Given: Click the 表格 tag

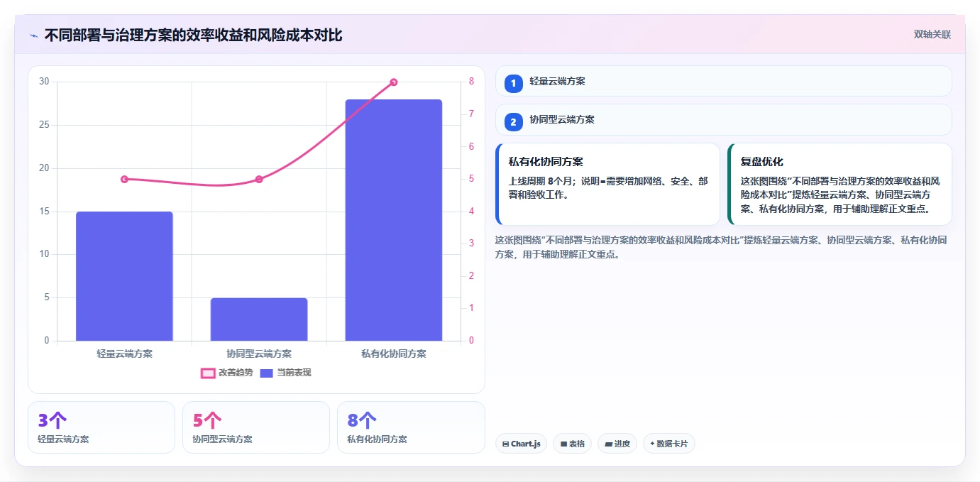Looking at the screenshot, I should click(x=573, y=444).
